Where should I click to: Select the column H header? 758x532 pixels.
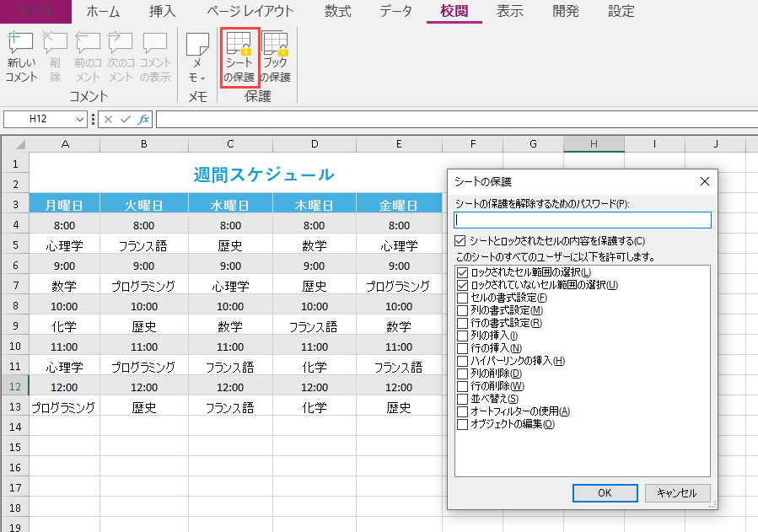tap(594, 144)
